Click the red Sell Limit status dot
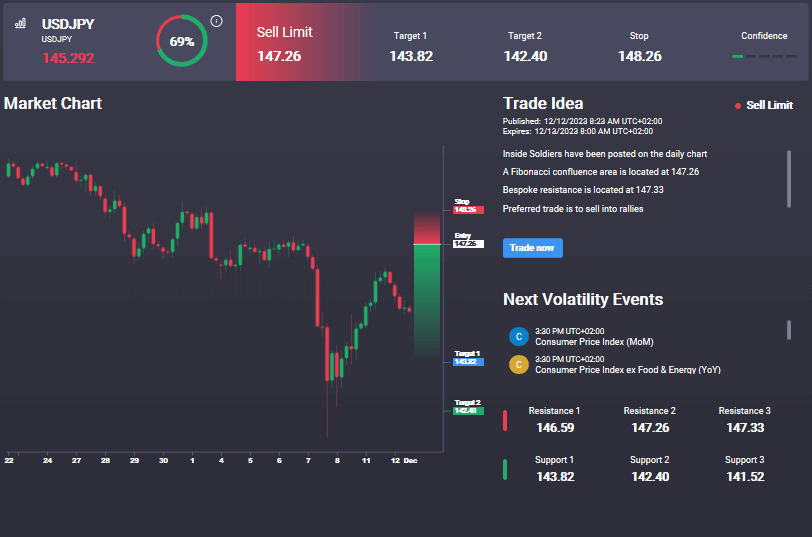This screenshot has width=812, height=537. (737, 106)
